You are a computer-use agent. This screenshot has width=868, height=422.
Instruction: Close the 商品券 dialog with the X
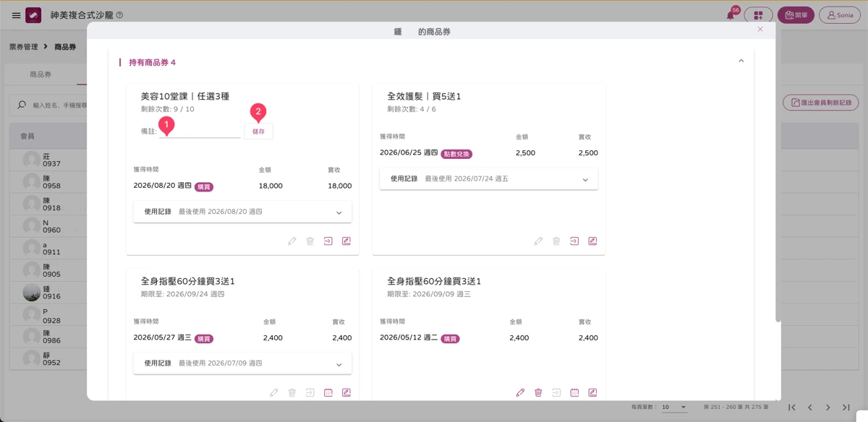[x=760, y=30]
